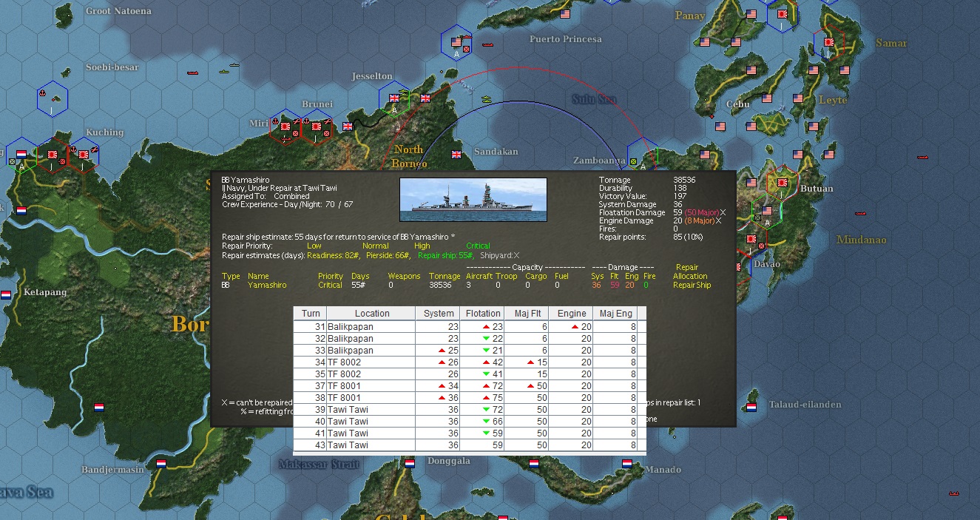Select the Dutch flag near Ketapang
Screen dimensions: 980x520
6,294
